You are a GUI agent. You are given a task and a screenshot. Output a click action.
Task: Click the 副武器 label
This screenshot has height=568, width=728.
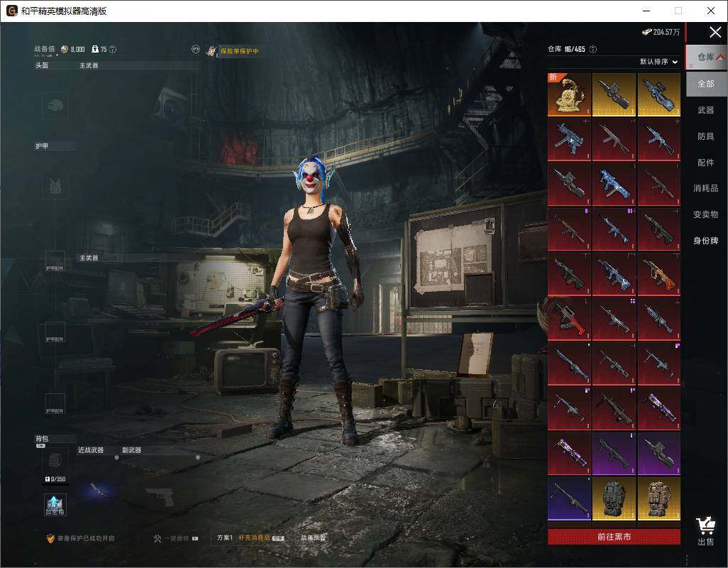pyautogui.click(x=131, y=450)
